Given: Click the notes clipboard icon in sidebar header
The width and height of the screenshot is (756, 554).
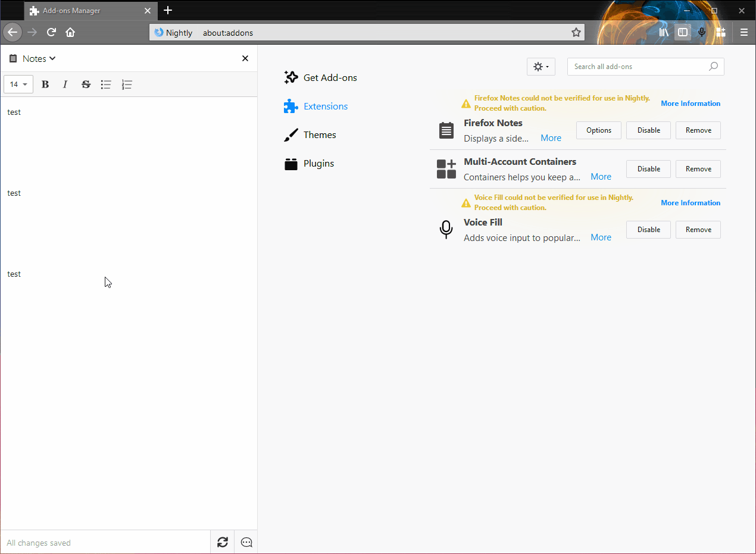Looking at the screenshot, I should coord(13,58).
